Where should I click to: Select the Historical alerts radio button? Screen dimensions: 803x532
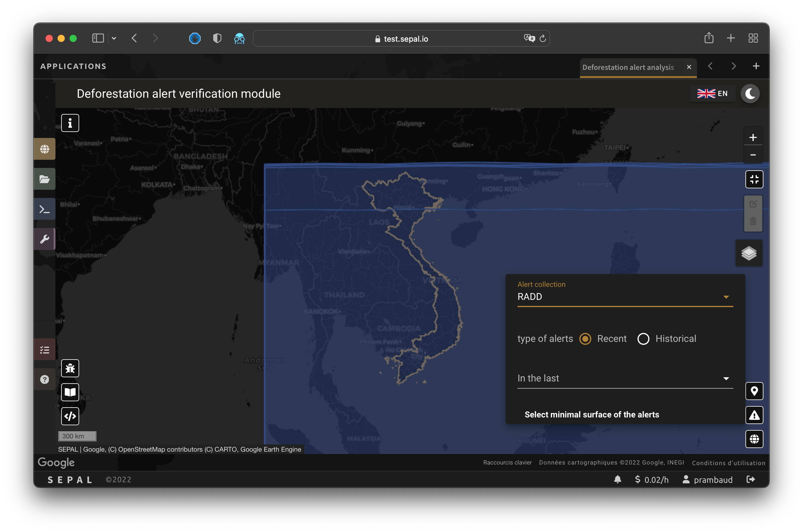(x=643, y=339)
